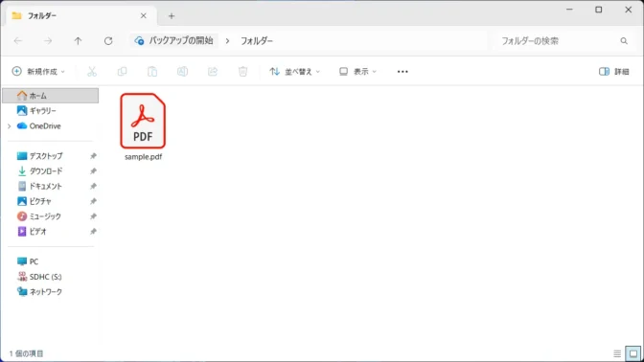Image resolution: width=644 pixels, height=362 pixels.
Task: Click the Delete trash can icon
Action: pos(242,72)
